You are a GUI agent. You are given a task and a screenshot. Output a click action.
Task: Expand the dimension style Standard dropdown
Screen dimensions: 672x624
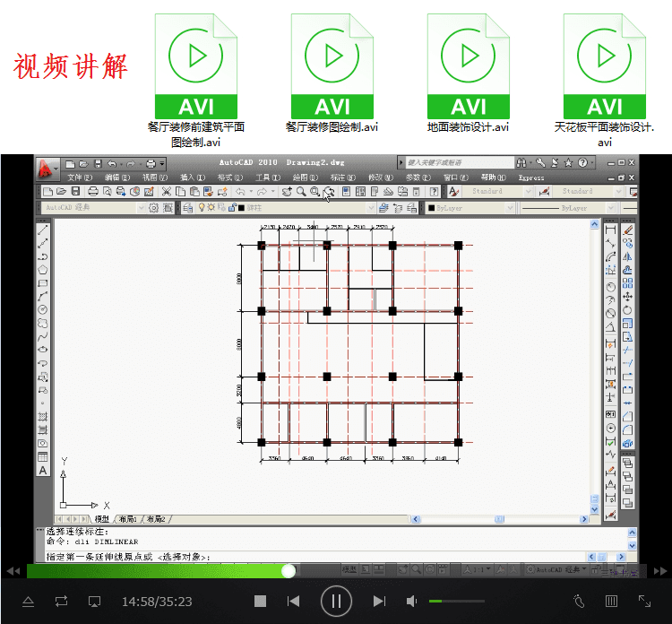[x=617, y=191]
